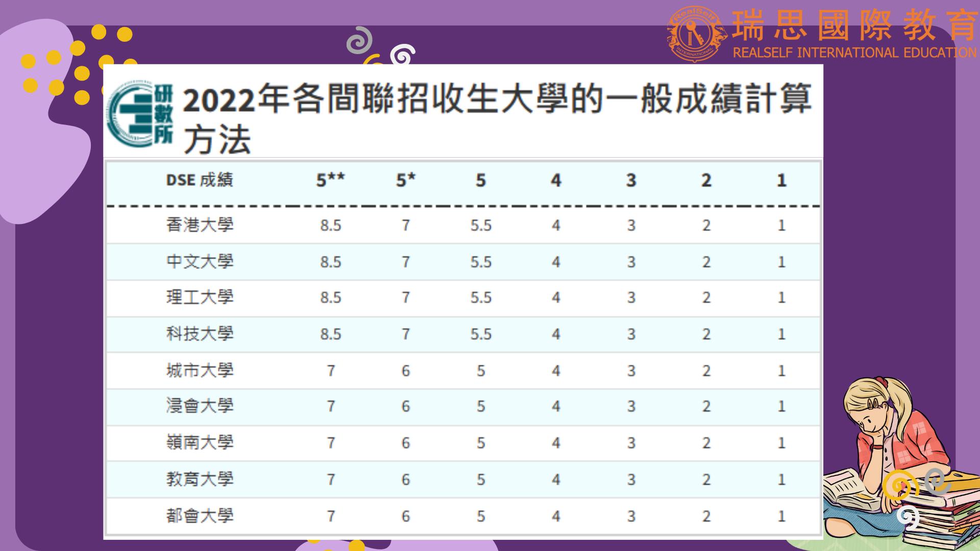Click 8.5 in the 科技大學 row
Viewport: 980px width, 551px height.
point(331,335)
